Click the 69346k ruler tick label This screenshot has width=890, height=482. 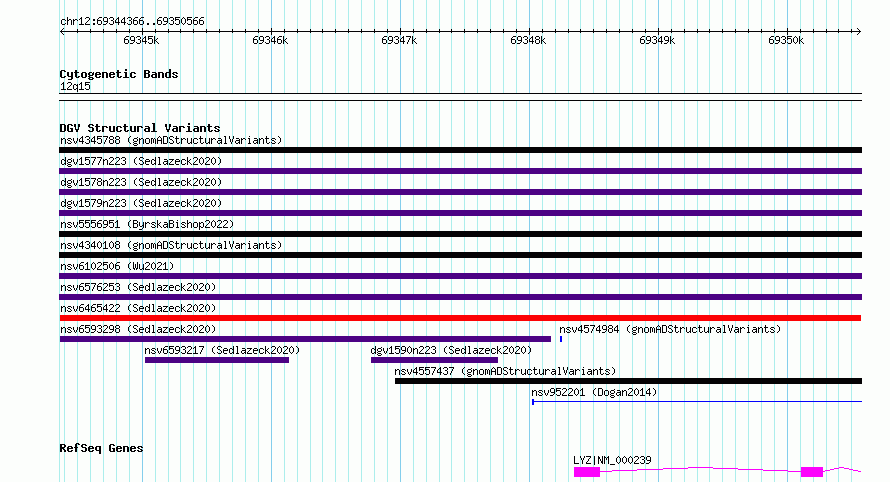[x=270, y=40]
